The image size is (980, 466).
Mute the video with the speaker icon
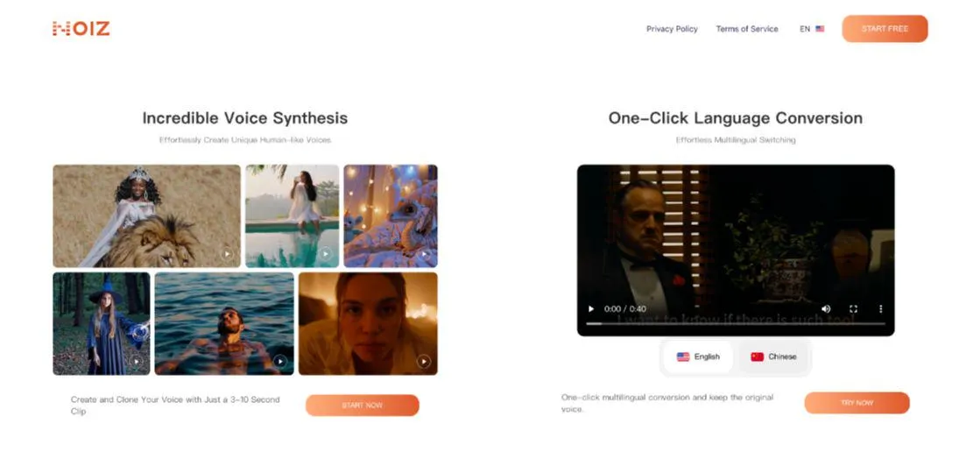click(x=826, y=309)
